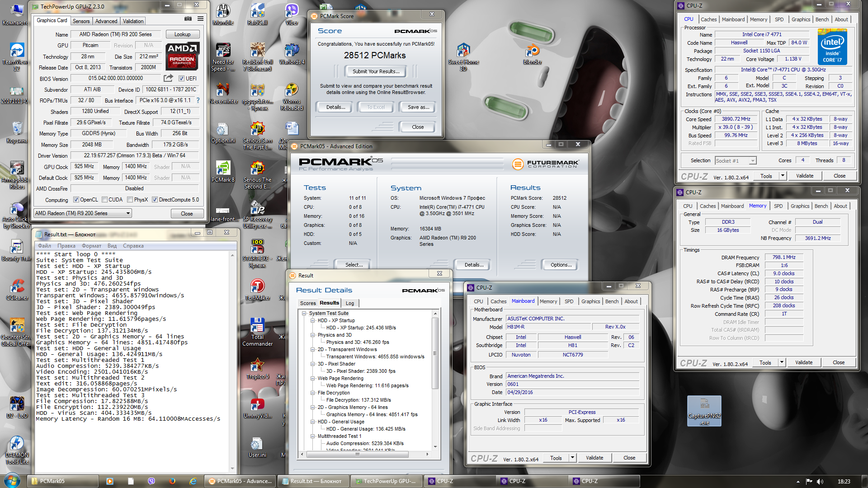This screenshot has height=488, width=868.
Task: Open the GPU-Z hamburger menu icon
Action: [200, 19]
